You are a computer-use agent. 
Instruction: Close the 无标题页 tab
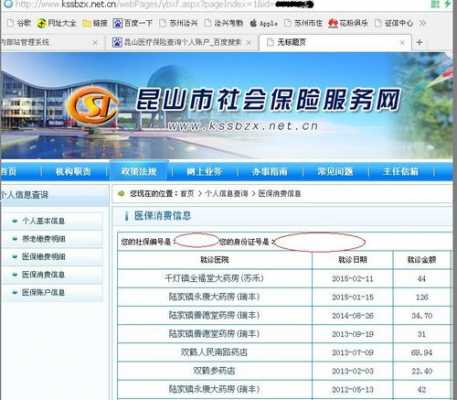402,43
